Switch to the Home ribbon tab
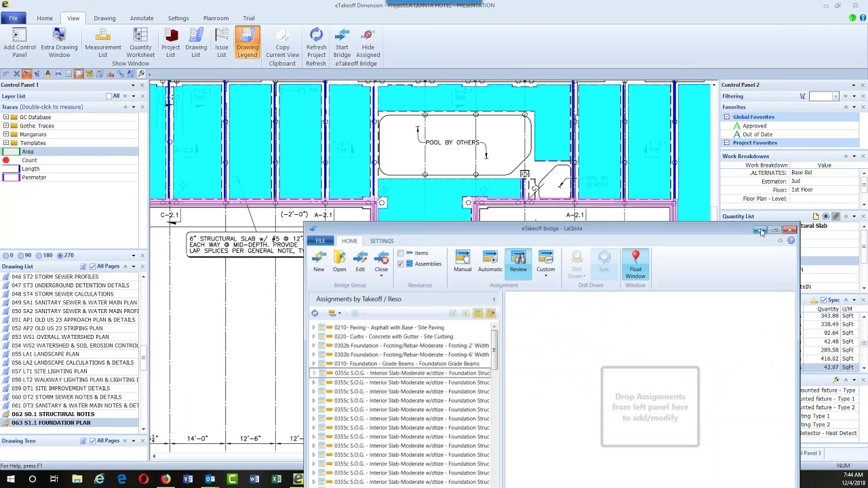Image resolution: width=868 pixels, height=488 pixels. tap(45, 18)
